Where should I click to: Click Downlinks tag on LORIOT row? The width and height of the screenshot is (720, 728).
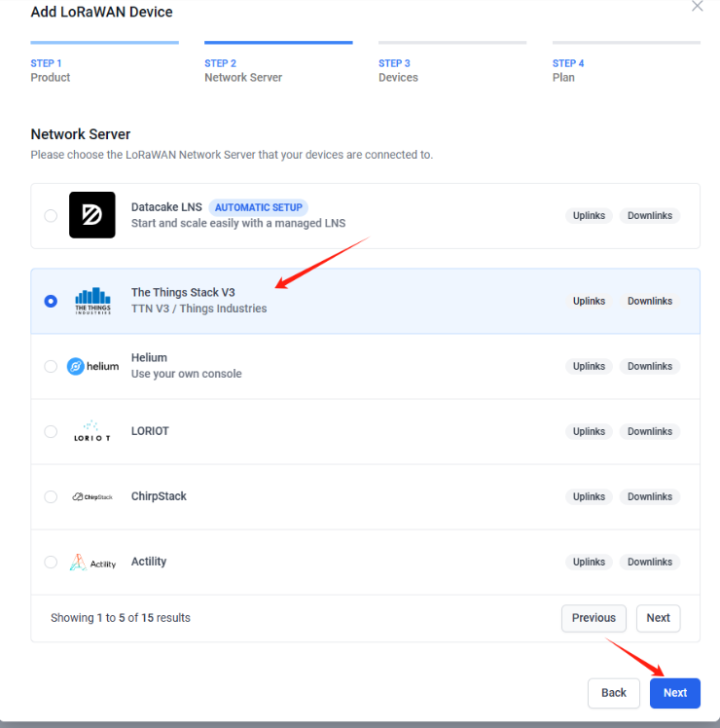click(x=649, y=431)
